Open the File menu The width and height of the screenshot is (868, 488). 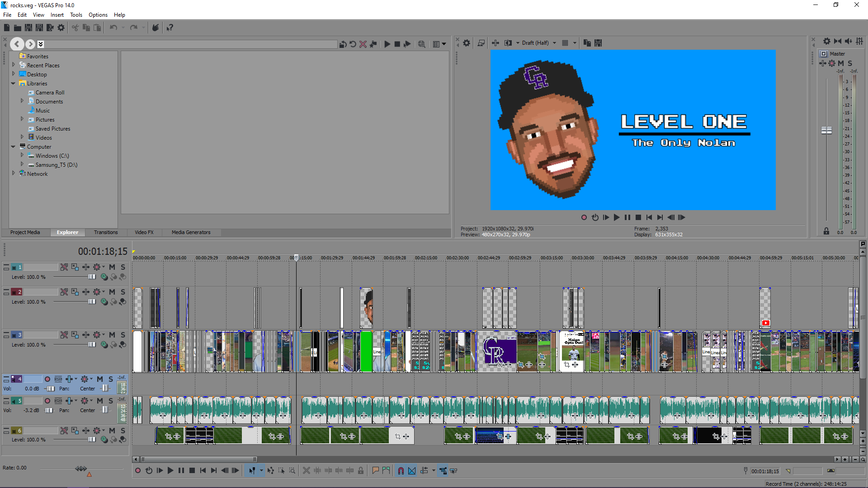[x=7, y=15]
